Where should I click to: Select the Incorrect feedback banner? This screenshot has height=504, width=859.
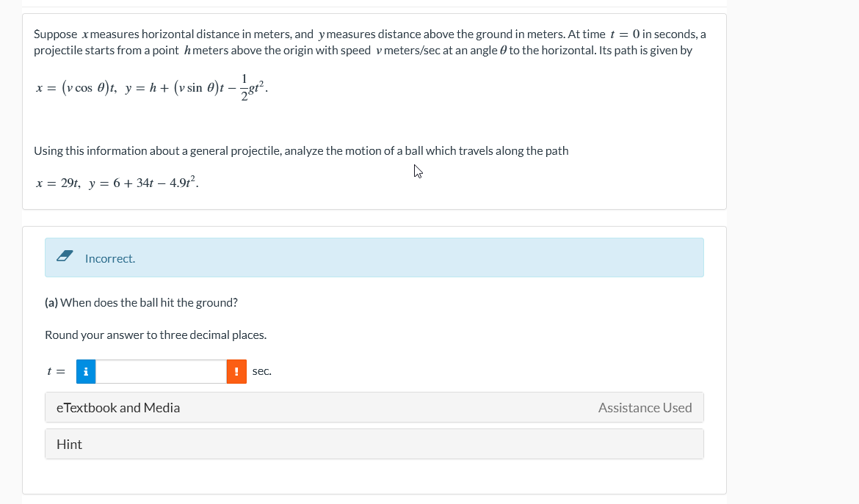374,258
